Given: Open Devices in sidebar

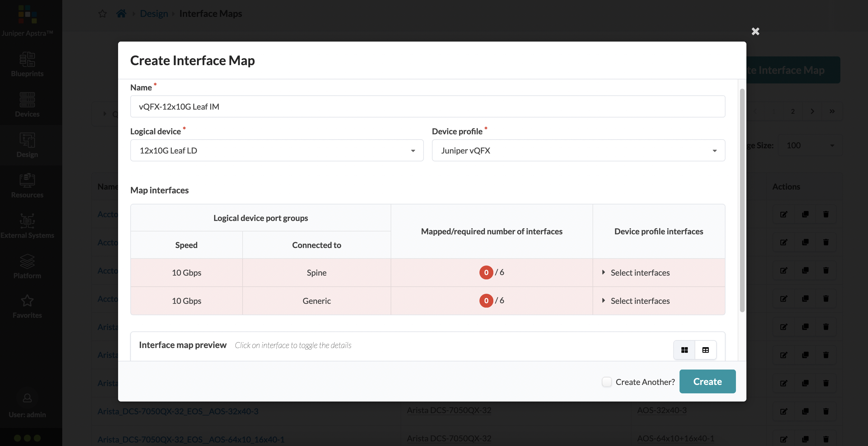Looking at the screenshot, I should point(27,105).
